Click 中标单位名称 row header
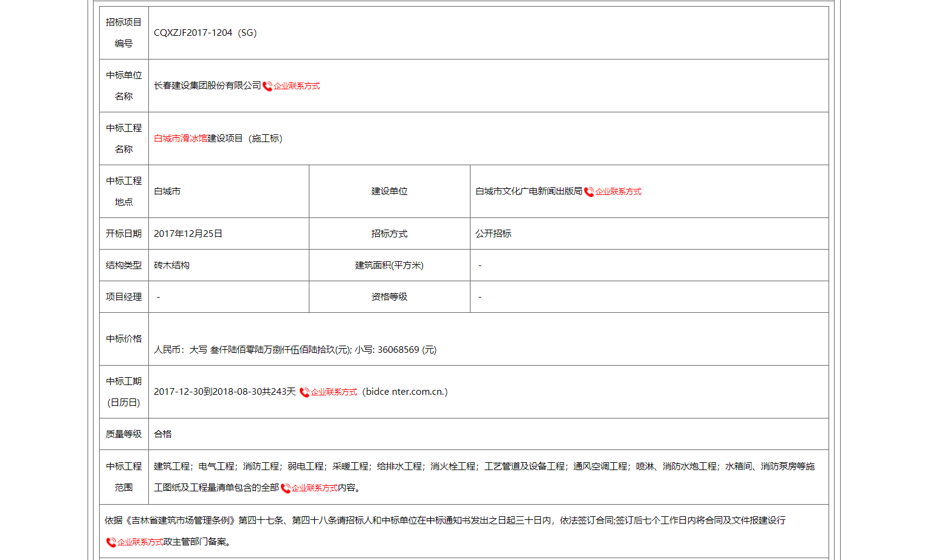927x560 pixels. 124,86
